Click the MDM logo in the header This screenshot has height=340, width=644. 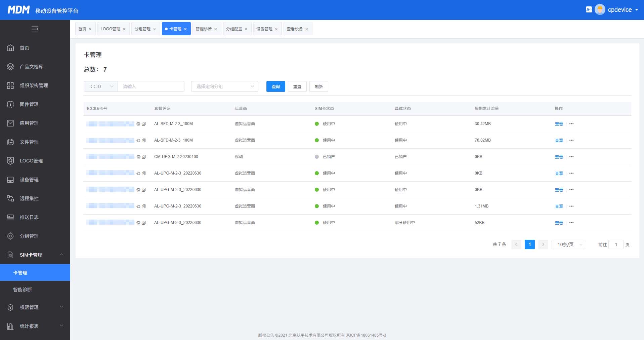(x=19, y=10)
